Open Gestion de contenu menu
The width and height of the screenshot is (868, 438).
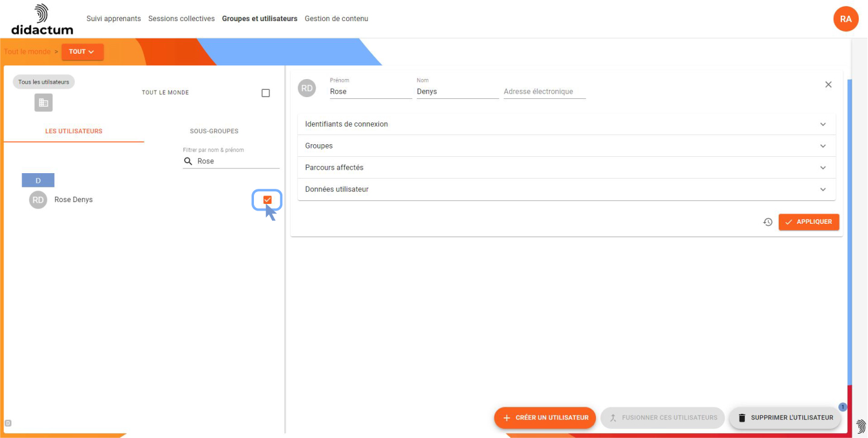tap(336, 19)
